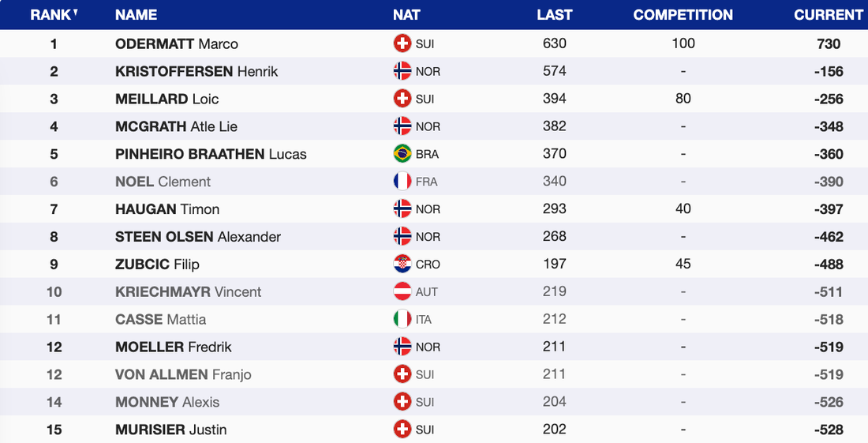Click the French flag beside Noel Clement
This screenshot has height=443, width=868.
tap(402, 182)
